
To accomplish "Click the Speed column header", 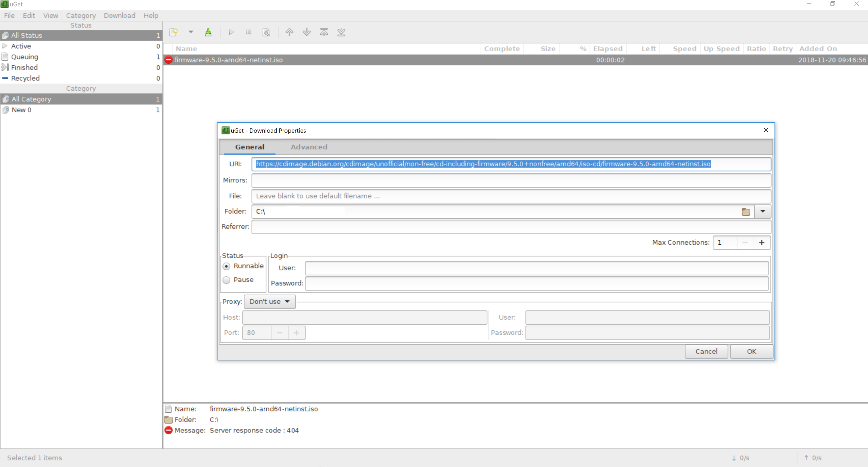I will point(680,49).
